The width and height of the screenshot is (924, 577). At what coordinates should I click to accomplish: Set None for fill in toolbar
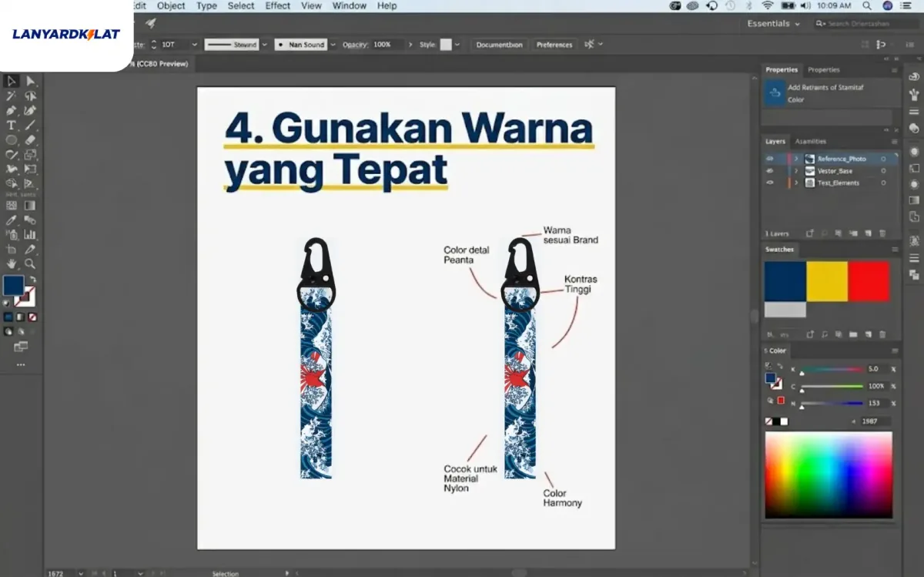point(32,317)
